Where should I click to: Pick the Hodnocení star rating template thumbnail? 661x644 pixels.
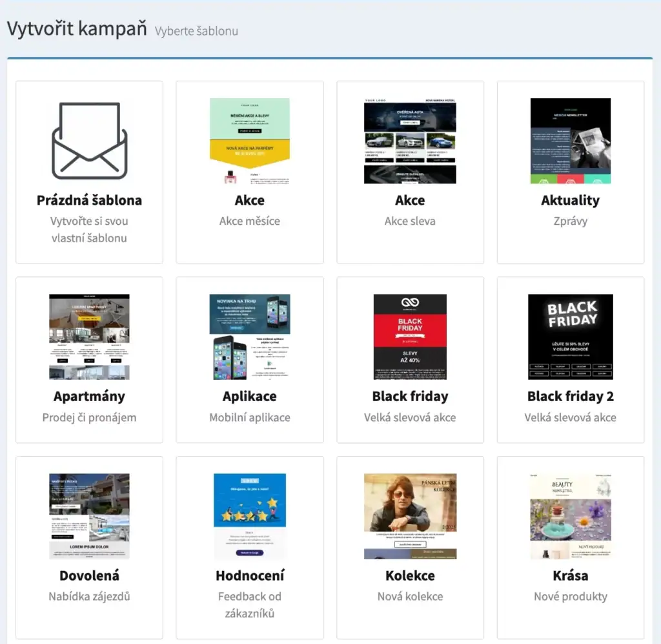[x=250, y=516]
